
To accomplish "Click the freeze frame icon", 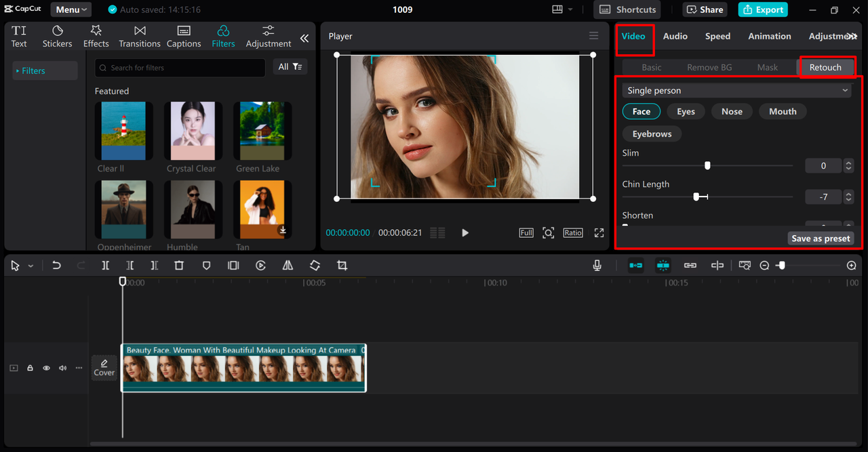I will click(233, 266).
